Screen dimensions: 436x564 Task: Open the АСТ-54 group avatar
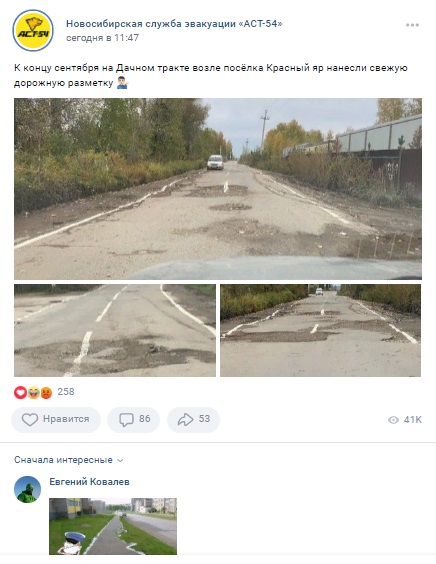point(33,31)
